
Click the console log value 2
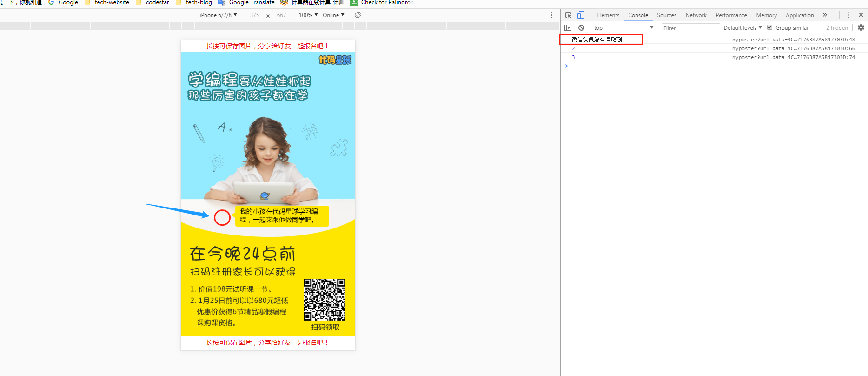coord(573,48)
